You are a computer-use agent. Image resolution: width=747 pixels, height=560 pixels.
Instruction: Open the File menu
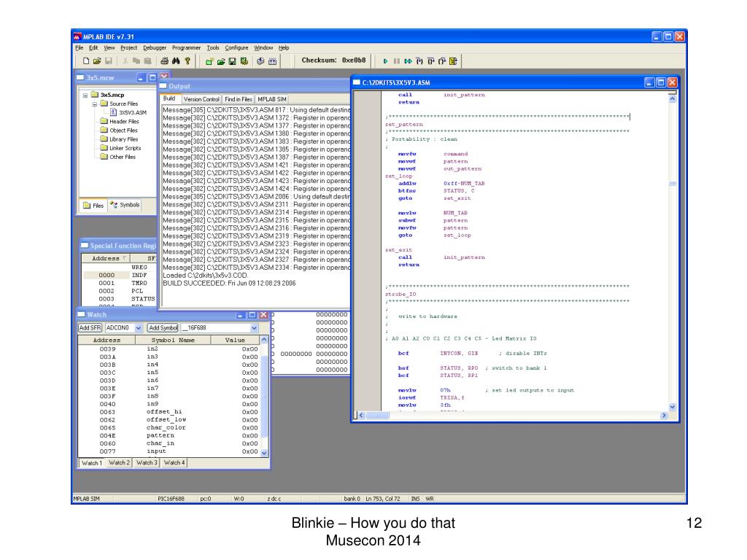coord(79,47)
